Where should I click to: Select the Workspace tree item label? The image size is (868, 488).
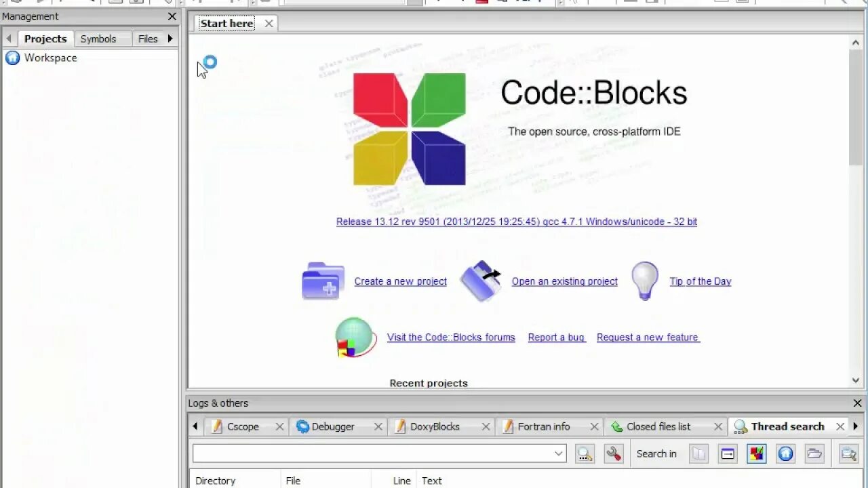pos(51,58)
